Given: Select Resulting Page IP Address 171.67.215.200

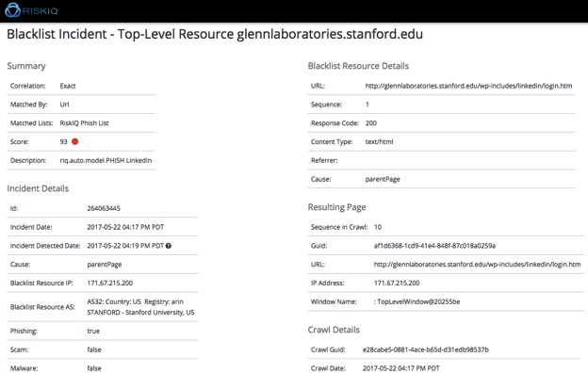Looking at the screenshot, I should click(397, 283).
